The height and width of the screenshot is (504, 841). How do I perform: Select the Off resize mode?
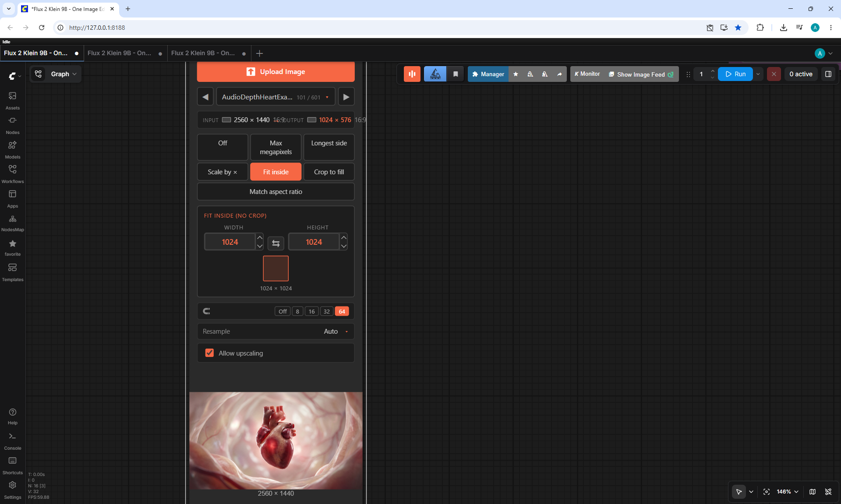[x=223, y=147]
